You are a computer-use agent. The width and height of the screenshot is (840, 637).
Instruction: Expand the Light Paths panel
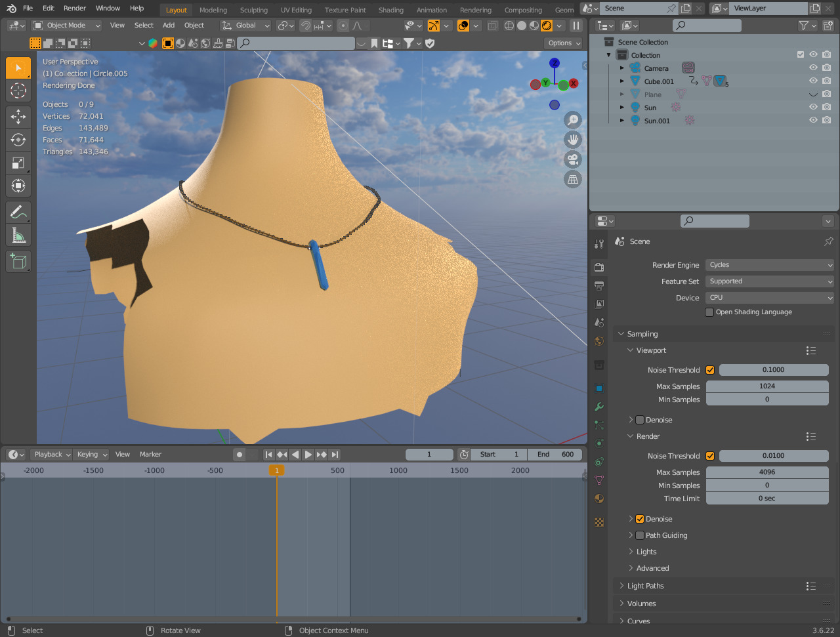point(645,586)
